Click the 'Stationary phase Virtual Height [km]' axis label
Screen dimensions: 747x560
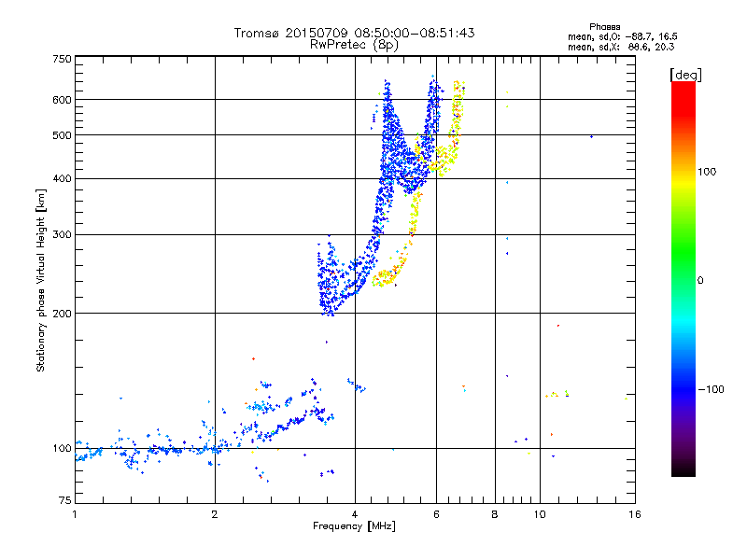[x=40, y=280]
